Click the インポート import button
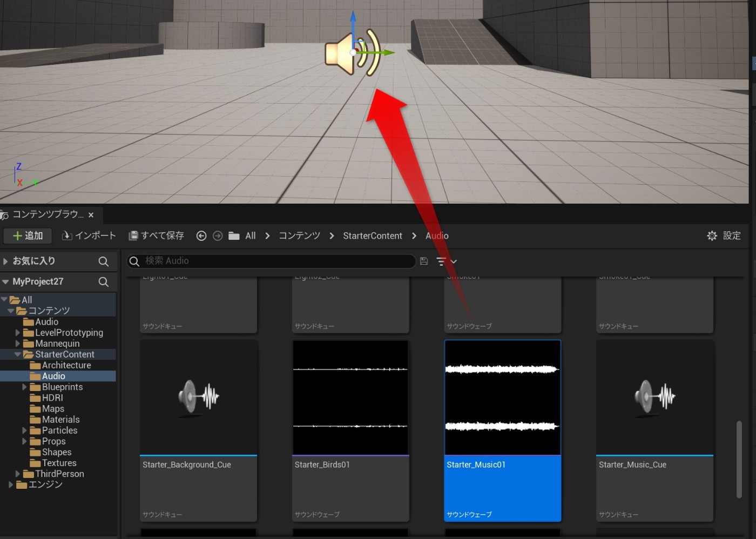Image resolution: width=756 pixels, height=539 pixels. [89, 235]
